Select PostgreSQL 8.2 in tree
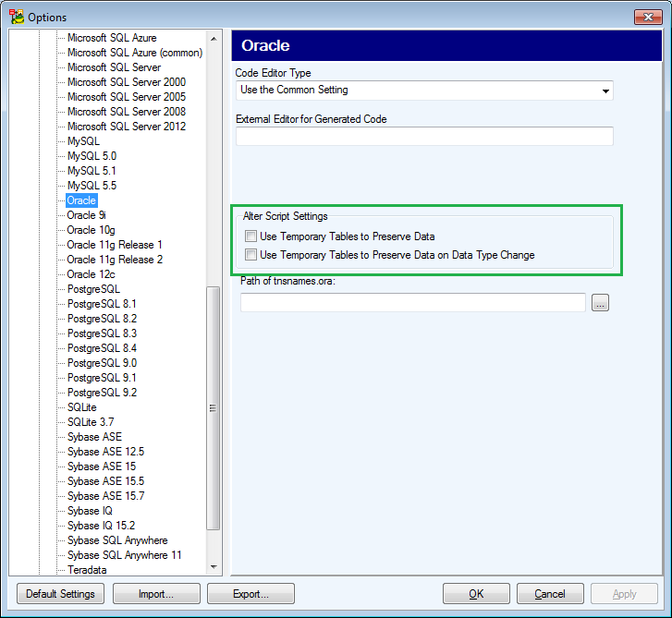The width and height of the screenshot is (672, 618). [102, 319]
